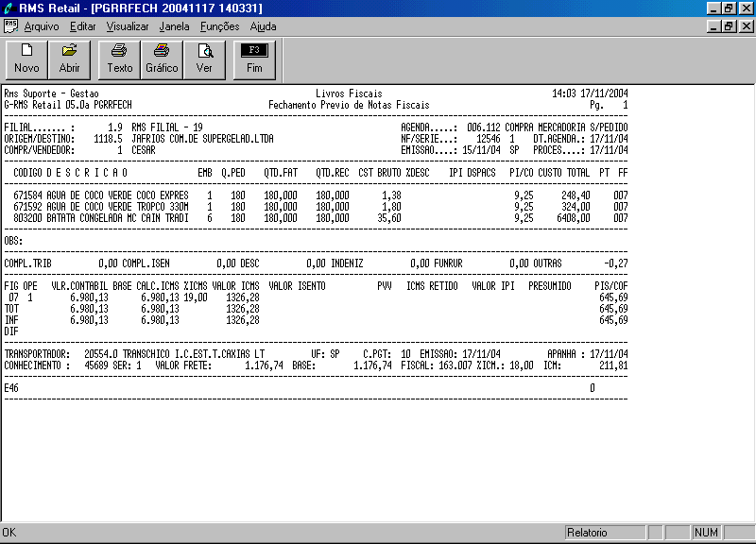Select product row 803200 BATATA CONGELADA MC CAIN
This screenshot has height=544, width=756.
point(320,218)
